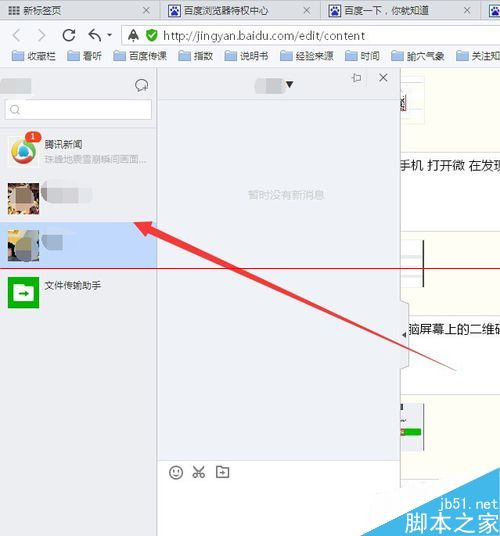The height and width of the screenshot is (536, 500).
Task: Open the 看听 bookmarks folder
Action: pos(84,56)
